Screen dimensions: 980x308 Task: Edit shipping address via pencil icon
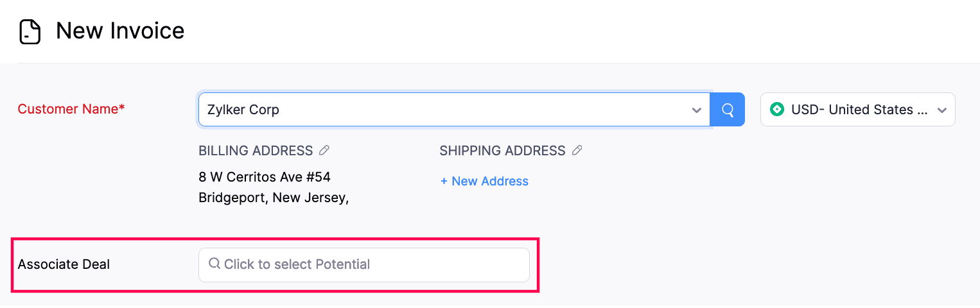577,151
